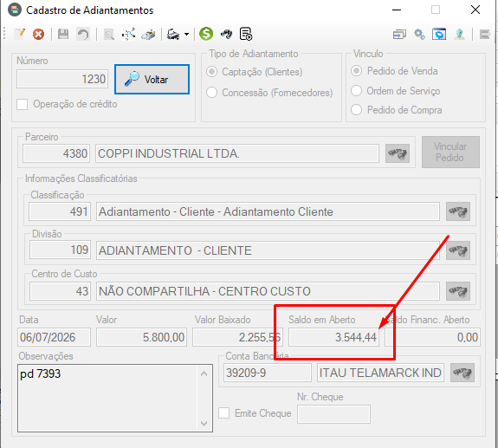Click the Voltar button

point(152,79)
